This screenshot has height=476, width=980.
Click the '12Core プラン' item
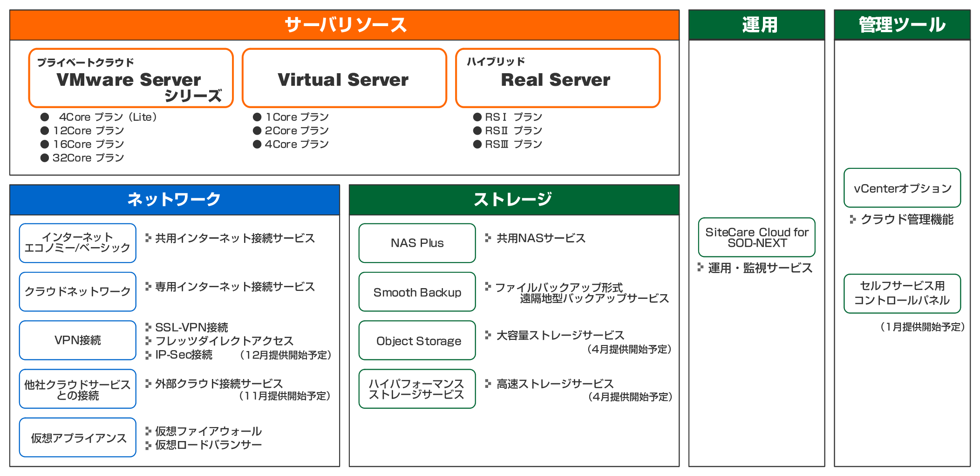88,131
